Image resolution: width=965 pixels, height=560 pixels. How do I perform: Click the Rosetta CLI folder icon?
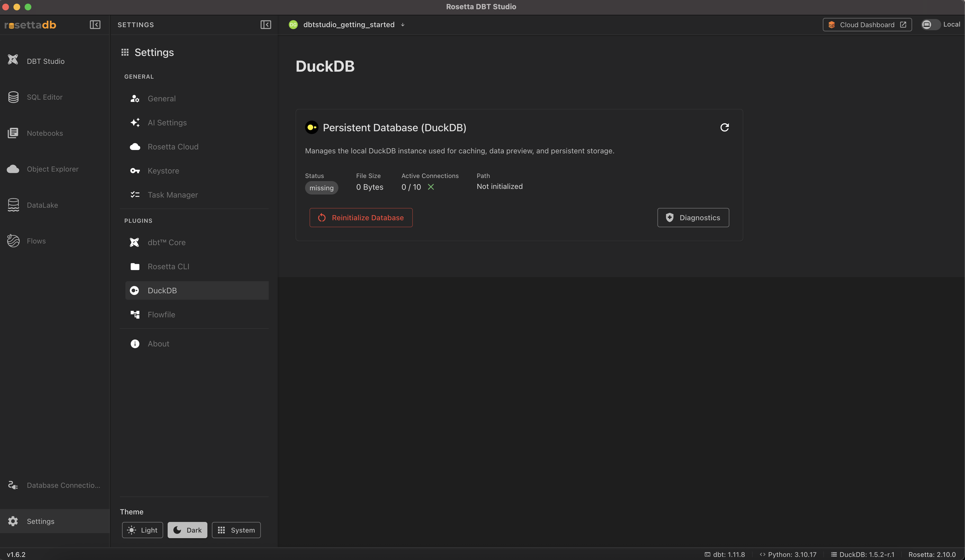pos(135,267)
